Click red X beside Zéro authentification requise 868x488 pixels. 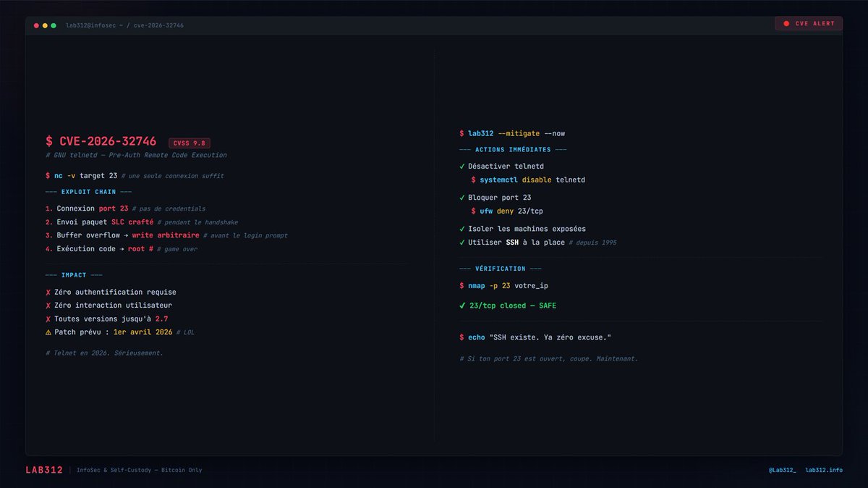48,293
